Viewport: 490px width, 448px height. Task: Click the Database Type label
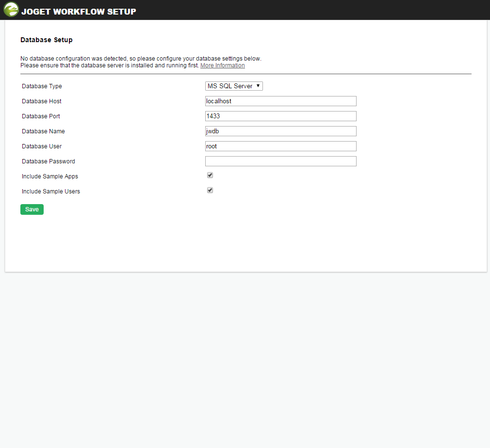[42, 86]
